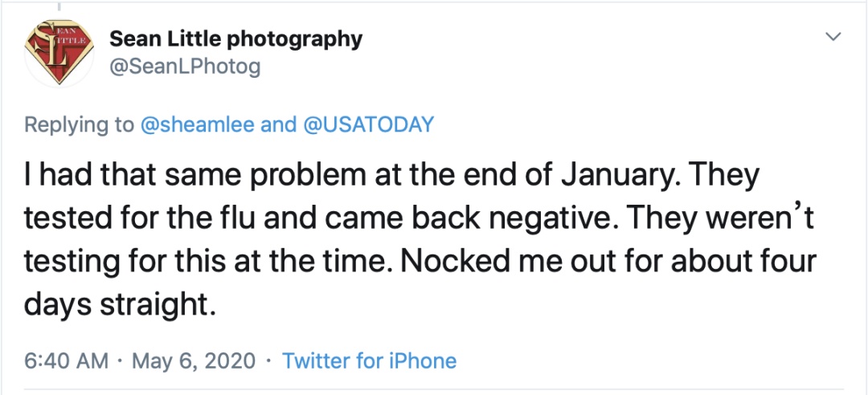Click the divider line below the tweet
The height and width of the screenshot is (395, 868).
click(434, 392)
